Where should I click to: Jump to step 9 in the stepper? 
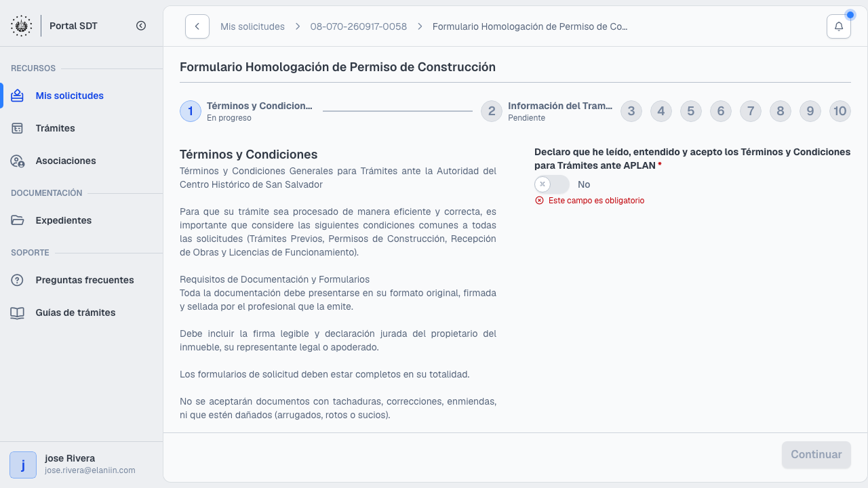point(810,111)
